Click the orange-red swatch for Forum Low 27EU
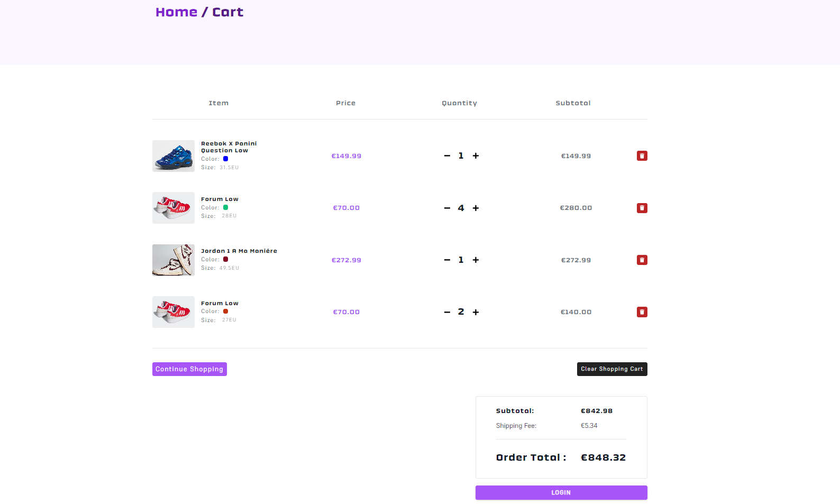This screenshot has height=504, width=840. 225,311
